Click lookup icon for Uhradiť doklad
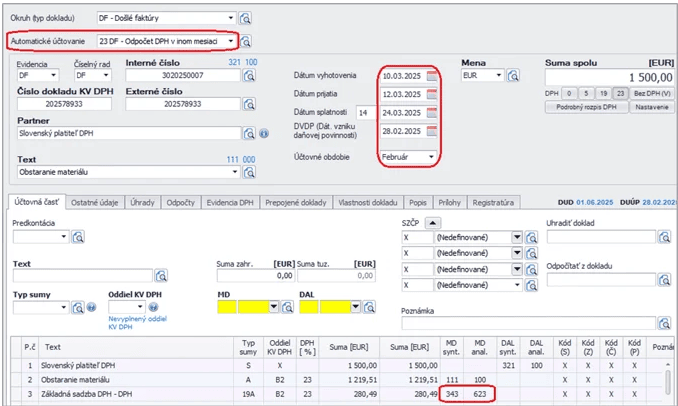 coord(666,237)
